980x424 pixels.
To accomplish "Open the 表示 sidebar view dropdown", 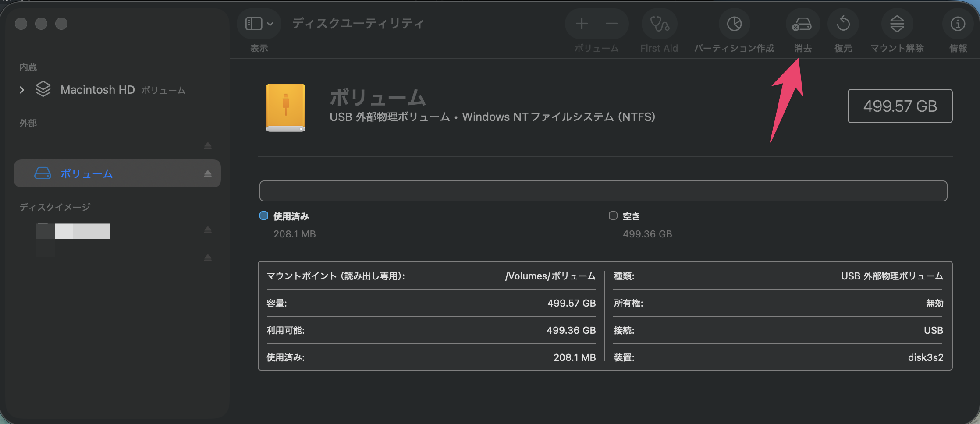I will tap(259, 24).
